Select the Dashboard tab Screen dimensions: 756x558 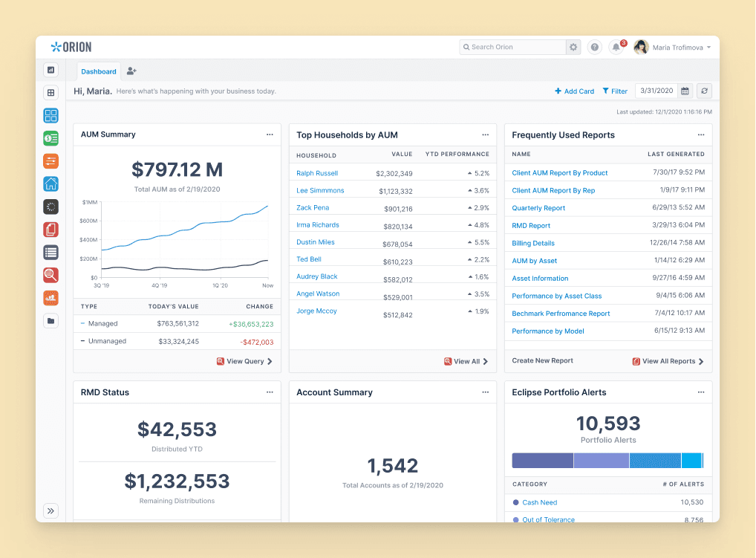(98, 71)
